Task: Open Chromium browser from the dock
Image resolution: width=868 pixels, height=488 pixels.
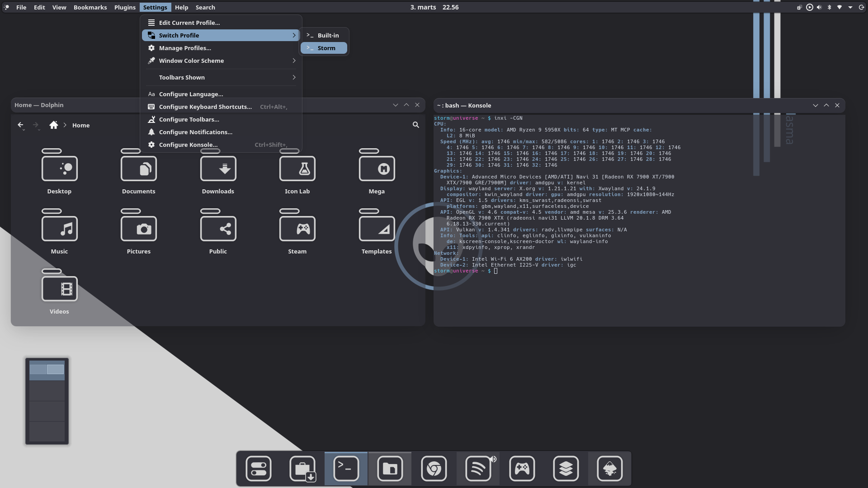Action: pos(434,469)
